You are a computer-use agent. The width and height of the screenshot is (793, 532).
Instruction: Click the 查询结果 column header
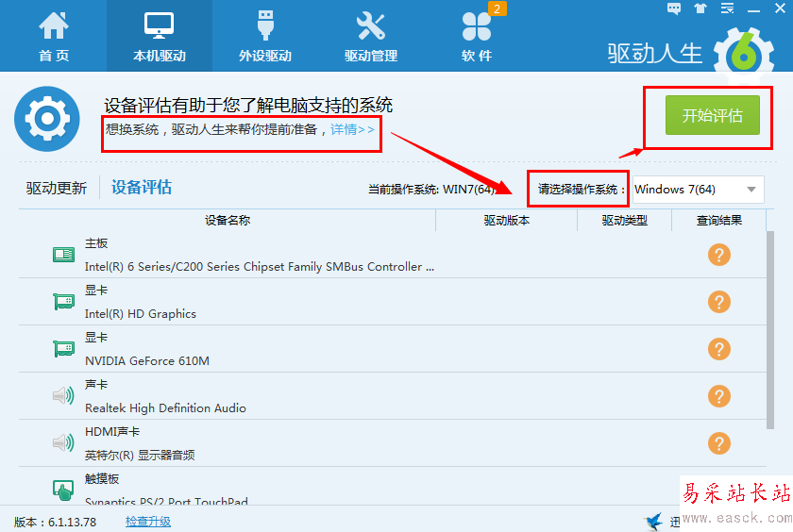pos(719,221)
